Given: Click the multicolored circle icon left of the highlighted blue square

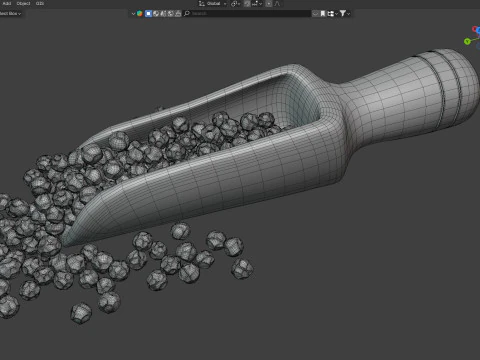Looking at the screenshot, I should (x=140, y=14).
